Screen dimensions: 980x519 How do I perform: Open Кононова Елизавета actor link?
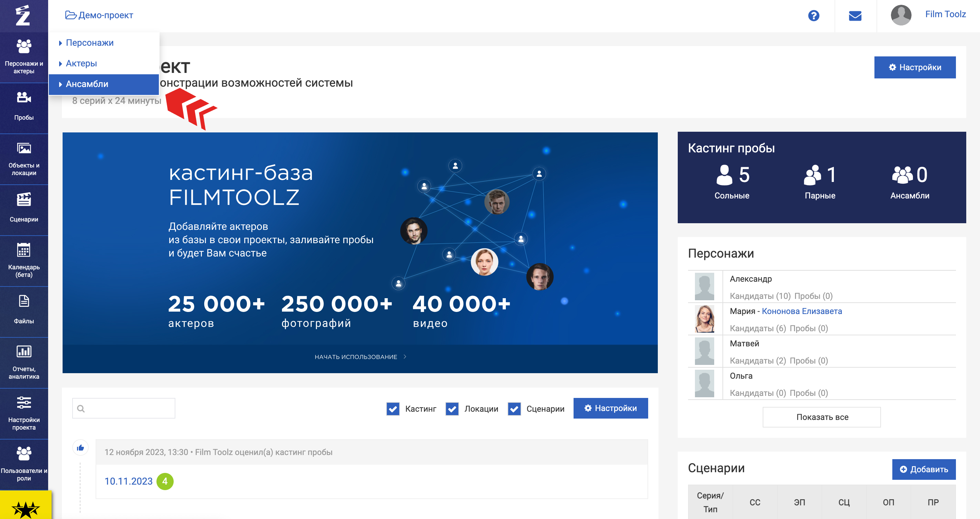(802, 311)
